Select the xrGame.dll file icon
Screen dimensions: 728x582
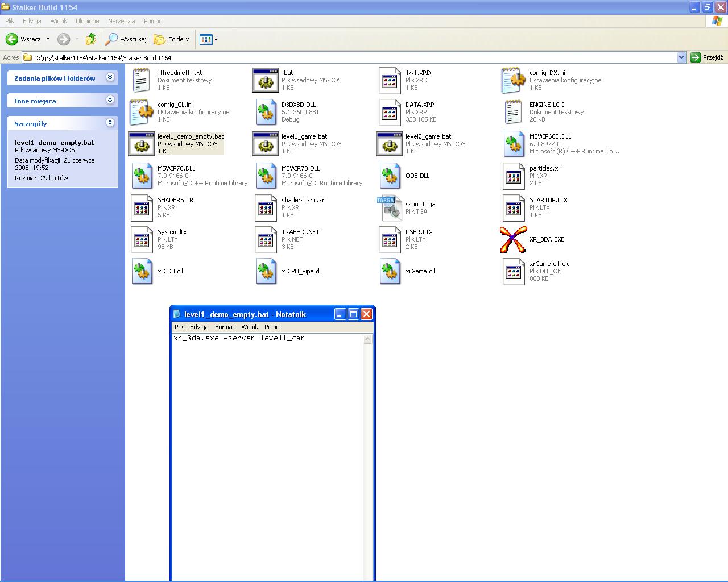(x=389, y=271)
